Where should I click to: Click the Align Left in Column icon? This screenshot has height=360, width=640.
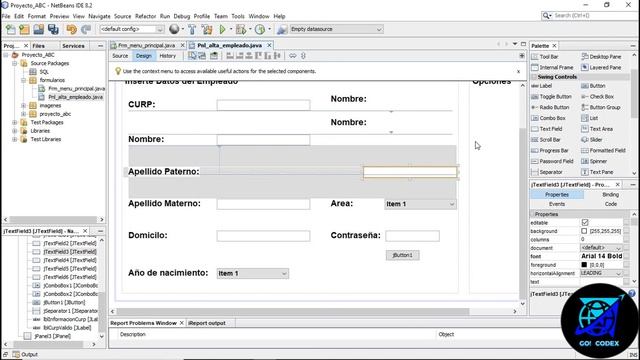[x=230, y=56]
